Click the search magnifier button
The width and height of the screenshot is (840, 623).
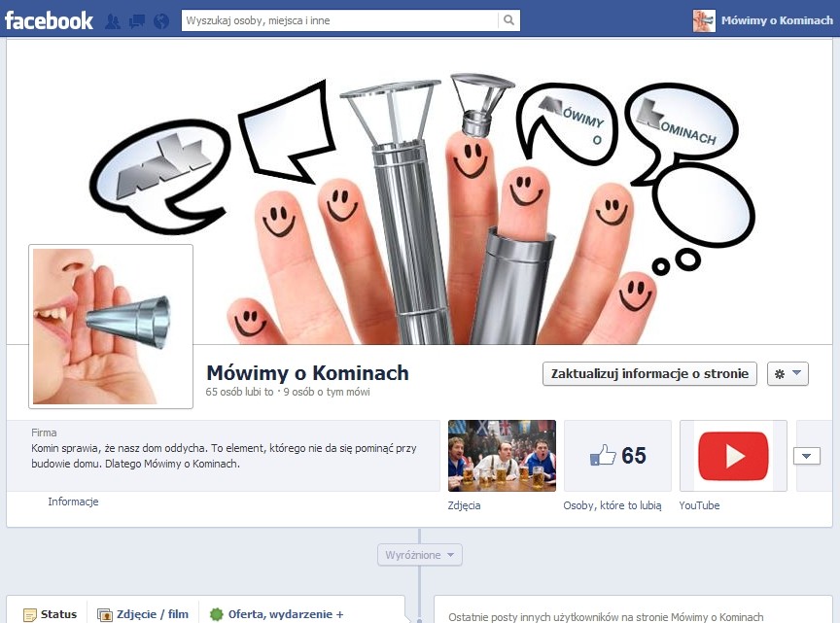[x=508, y=20]
